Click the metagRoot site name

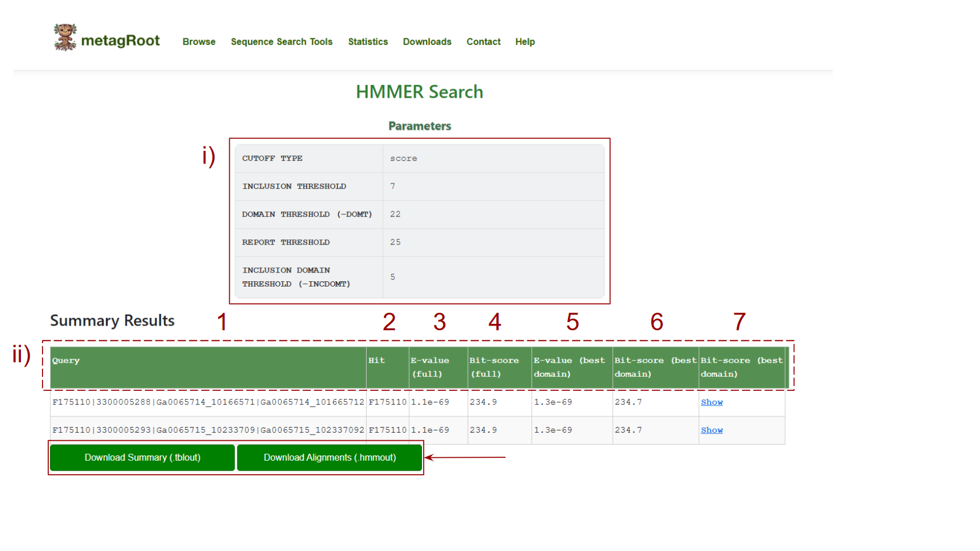[x=120, y=41]
